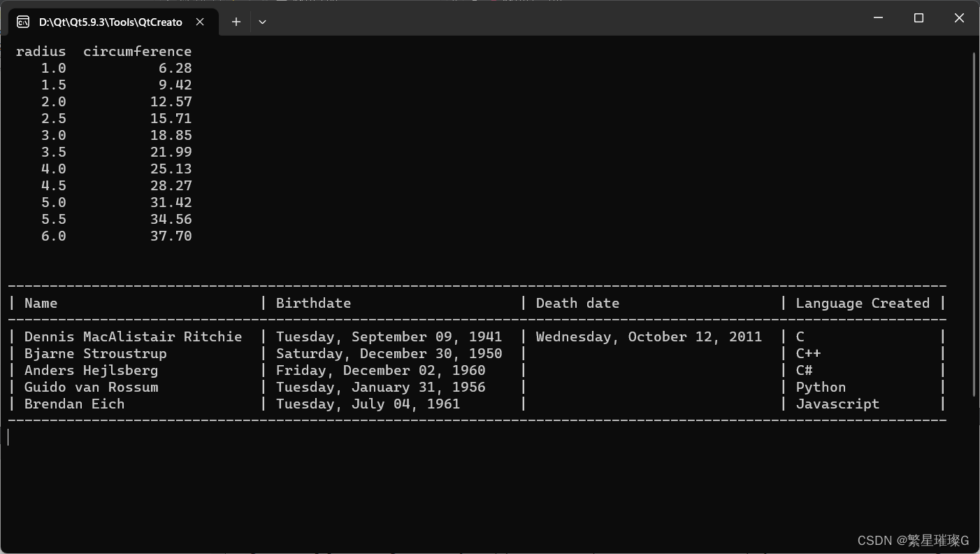This screenshot has height=554, width=980.
Task: Click the vertical scrollbar thumb
Action: point(974,225)
